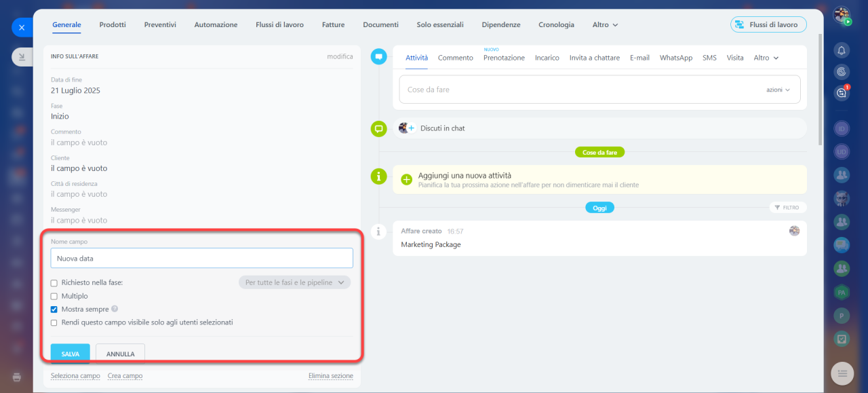Expand the Altro menu in top tabs
Viewport: 868px width, 393px height.
point(605,24)
